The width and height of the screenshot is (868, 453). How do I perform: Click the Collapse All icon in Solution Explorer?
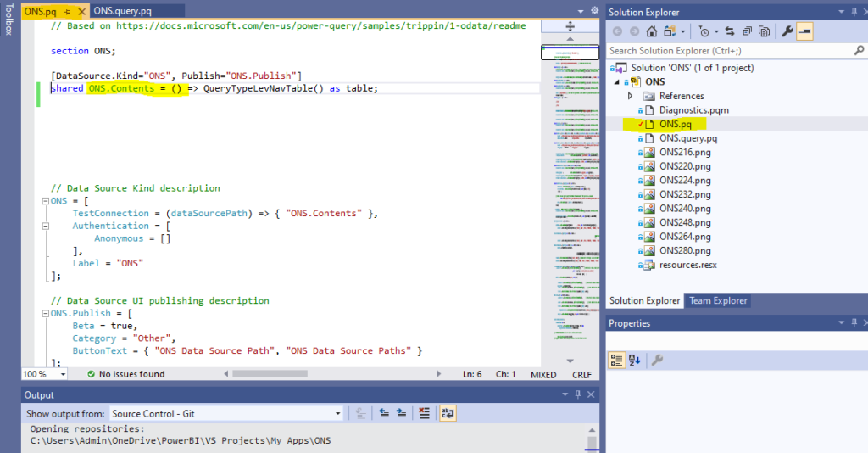click(x=748, y=31)
